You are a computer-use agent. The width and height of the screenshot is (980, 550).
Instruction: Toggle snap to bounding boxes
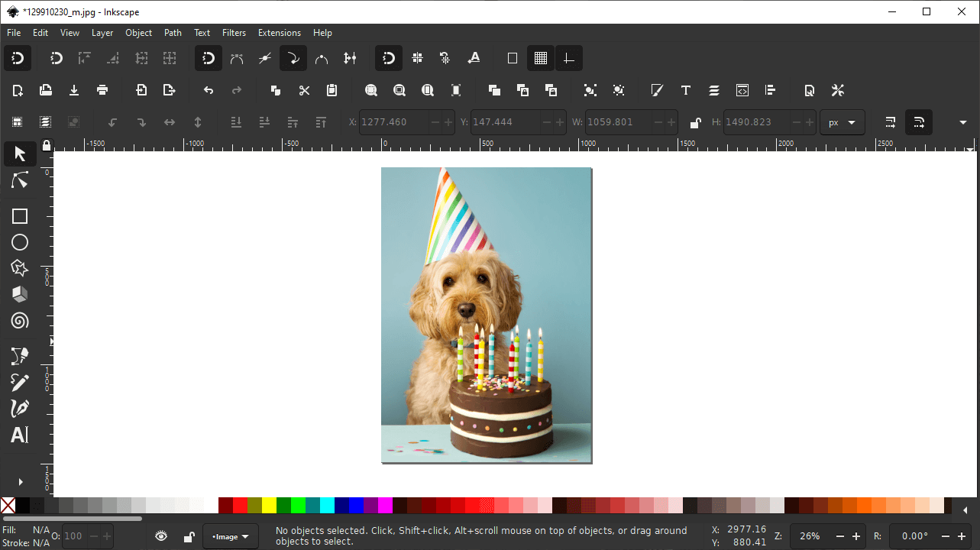pyautogui.click(x=57, y=58)
